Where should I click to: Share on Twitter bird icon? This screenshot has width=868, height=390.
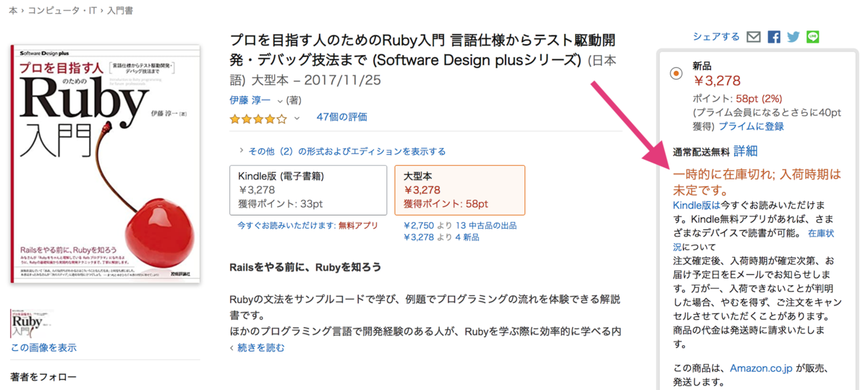(793, 37)
